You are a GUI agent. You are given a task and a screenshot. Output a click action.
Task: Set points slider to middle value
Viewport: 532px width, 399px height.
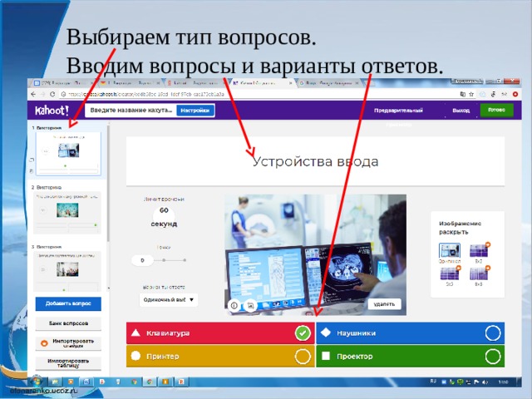tap(164, 260)
